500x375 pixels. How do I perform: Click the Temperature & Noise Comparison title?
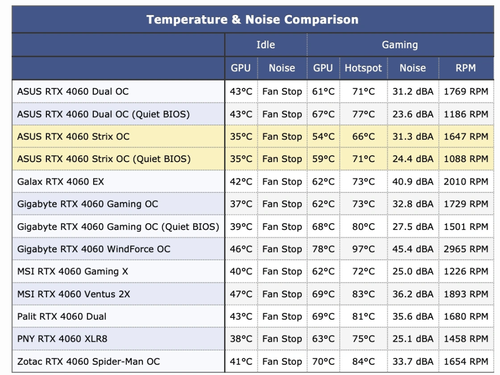(252, 20)
